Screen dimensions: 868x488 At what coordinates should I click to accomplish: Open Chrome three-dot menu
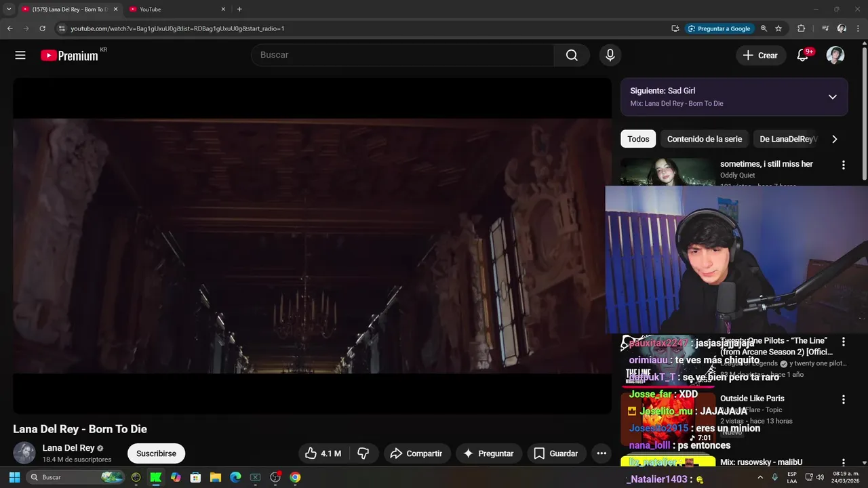858,28
